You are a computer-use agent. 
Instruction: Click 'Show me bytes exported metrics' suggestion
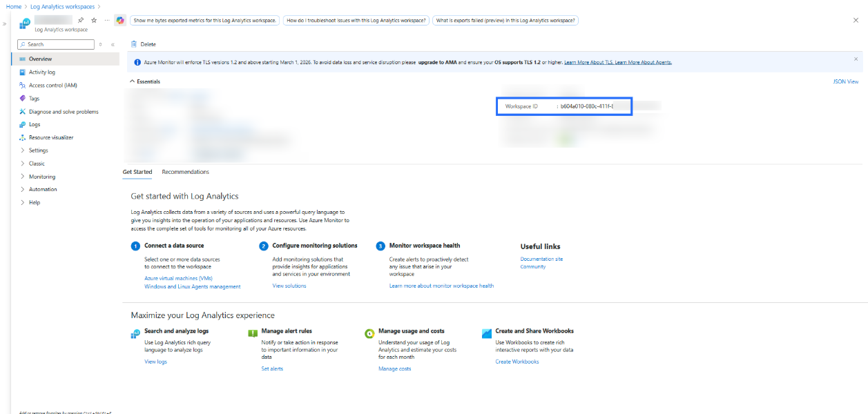[205, 21]
